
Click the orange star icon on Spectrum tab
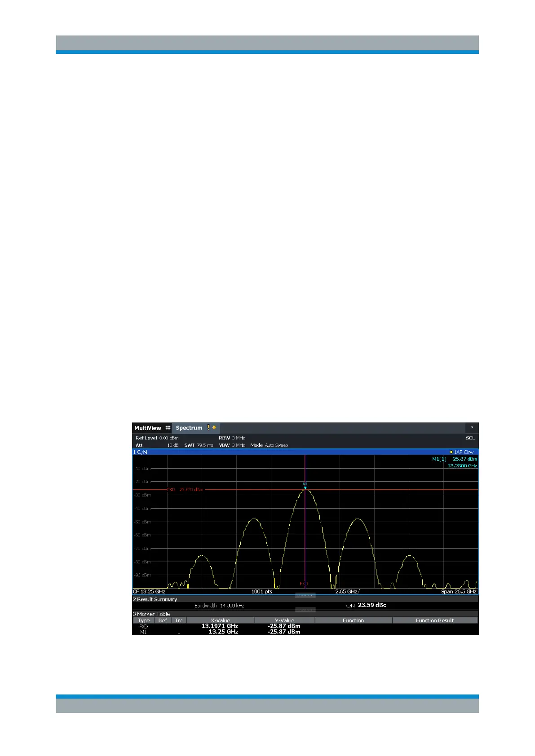click(214, 428)
